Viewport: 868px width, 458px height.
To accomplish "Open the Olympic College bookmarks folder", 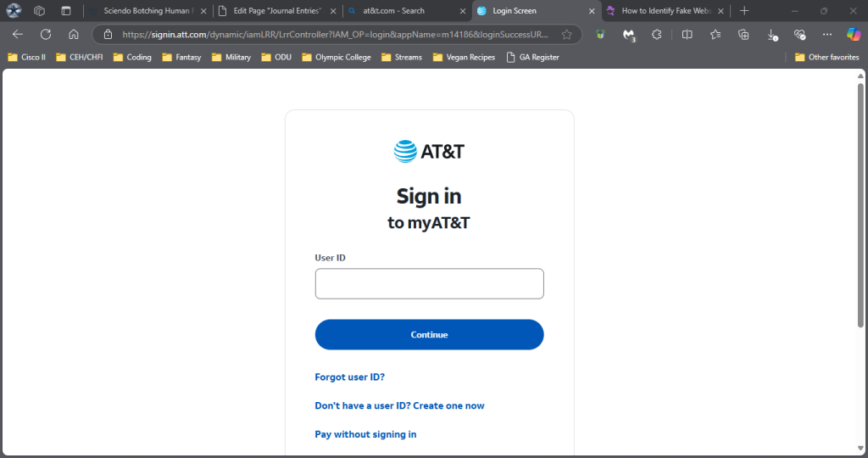I will (336, 57).
